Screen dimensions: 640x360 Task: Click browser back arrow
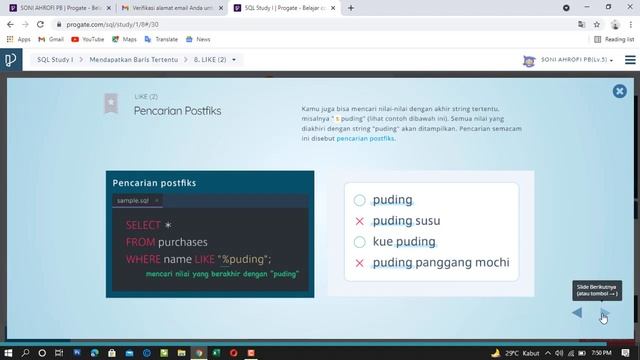click(10, 24)
